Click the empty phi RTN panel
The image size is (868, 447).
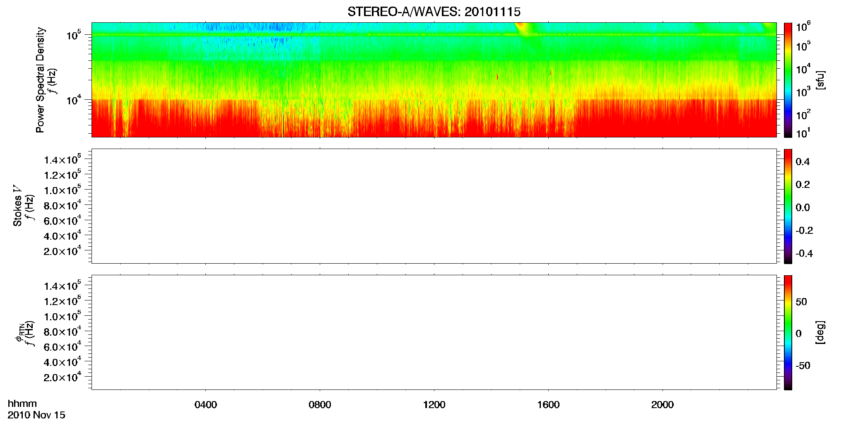coord(434,332)
